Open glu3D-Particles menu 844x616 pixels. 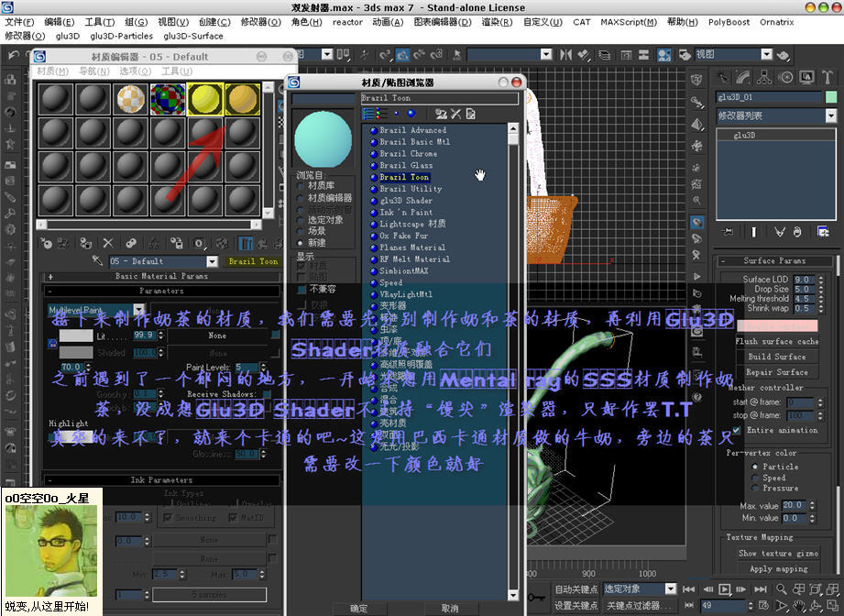(x=122, y=36)
